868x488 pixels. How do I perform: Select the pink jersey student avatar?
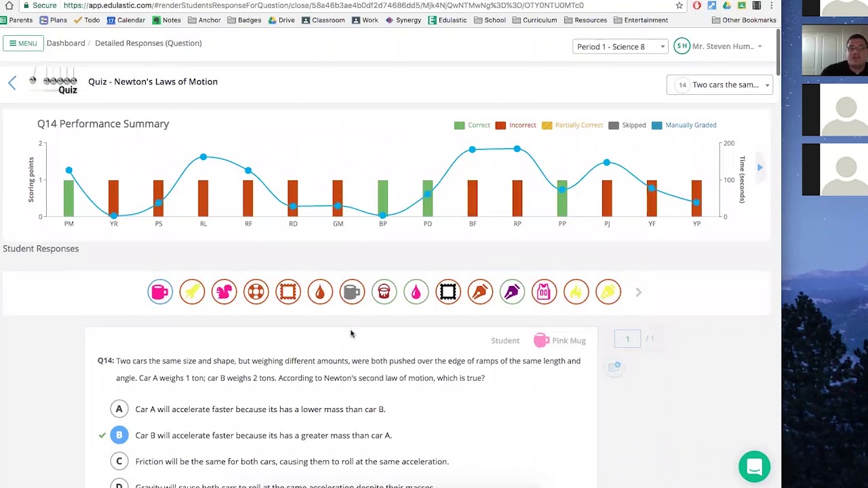[x=544, y=291]
